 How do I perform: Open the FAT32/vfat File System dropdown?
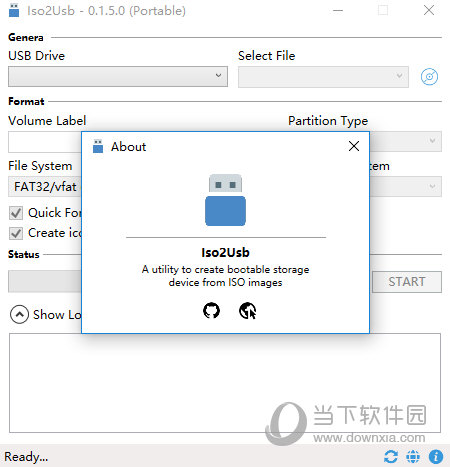click(x=45, y=187)
